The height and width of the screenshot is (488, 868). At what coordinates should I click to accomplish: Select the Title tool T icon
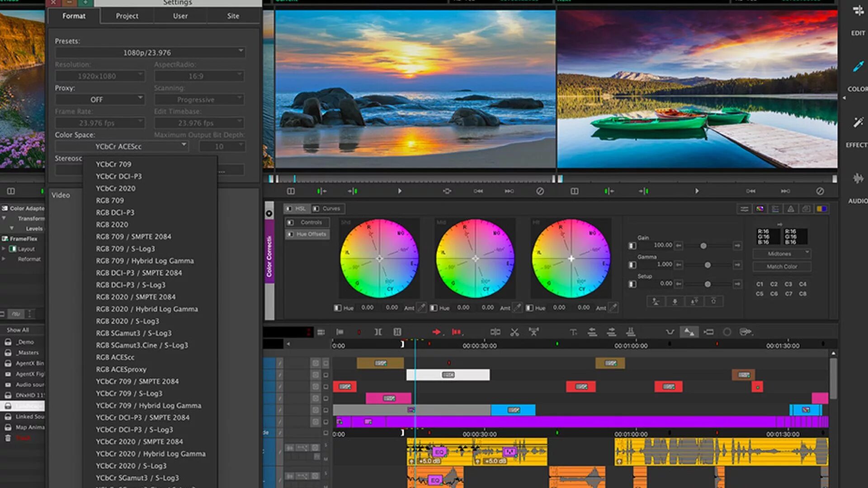[x=573, y=332]
